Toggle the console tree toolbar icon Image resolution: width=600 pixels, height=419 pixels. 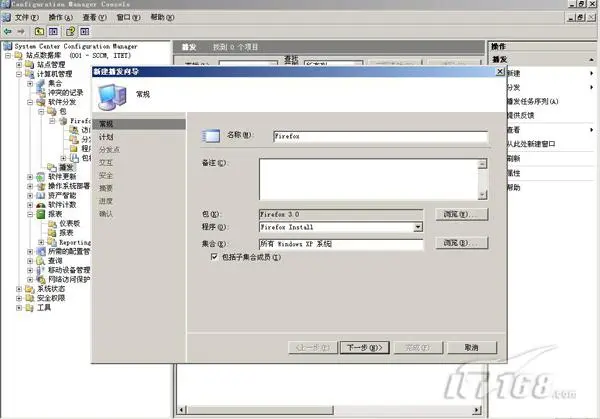pos(53,31)
